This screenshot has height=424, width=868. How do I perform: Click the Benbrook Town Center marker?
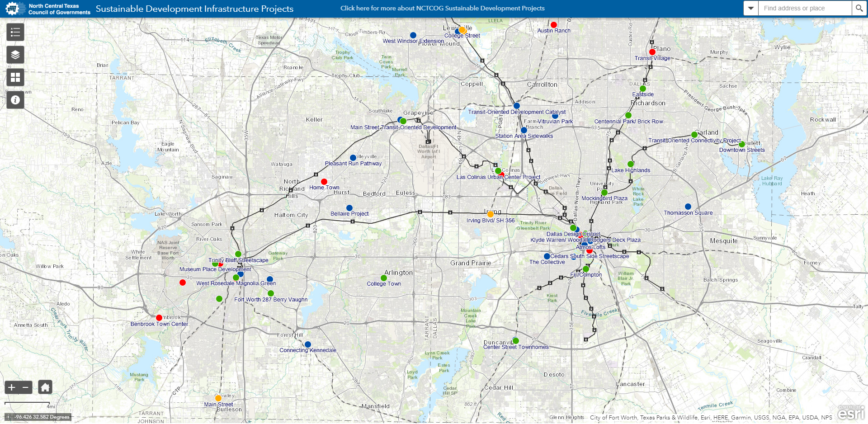click(x=159, y=317)
